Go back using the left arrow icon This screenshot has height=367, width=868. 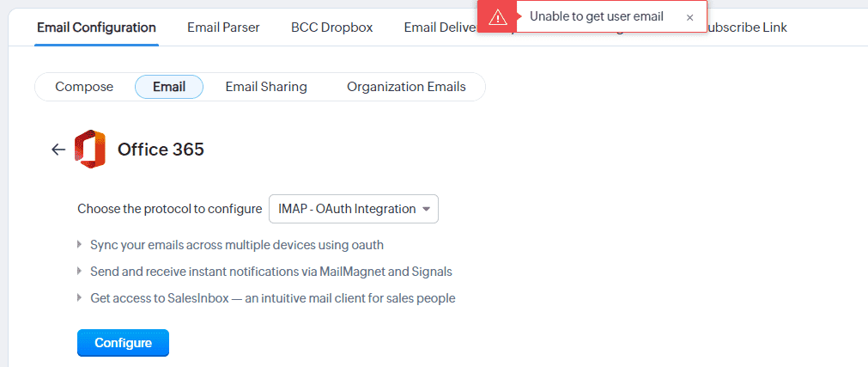[x=58, y=150]
